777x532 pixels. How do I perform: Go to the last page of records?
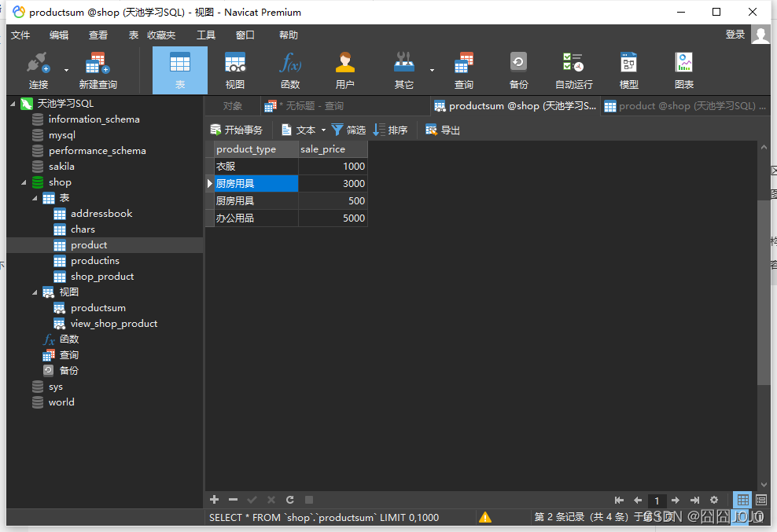pos(694,501)
